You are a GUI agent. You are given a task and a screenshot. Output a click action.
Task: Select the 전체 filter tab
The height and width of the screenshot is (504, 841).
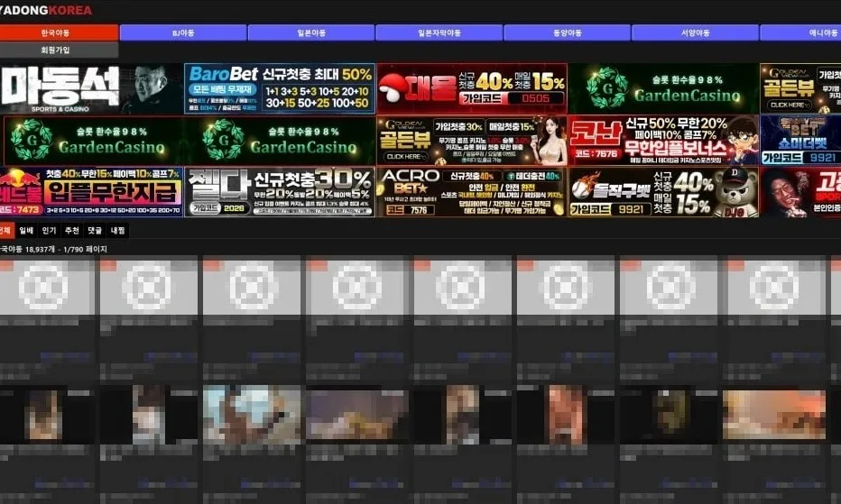click(x=6, y=231)
